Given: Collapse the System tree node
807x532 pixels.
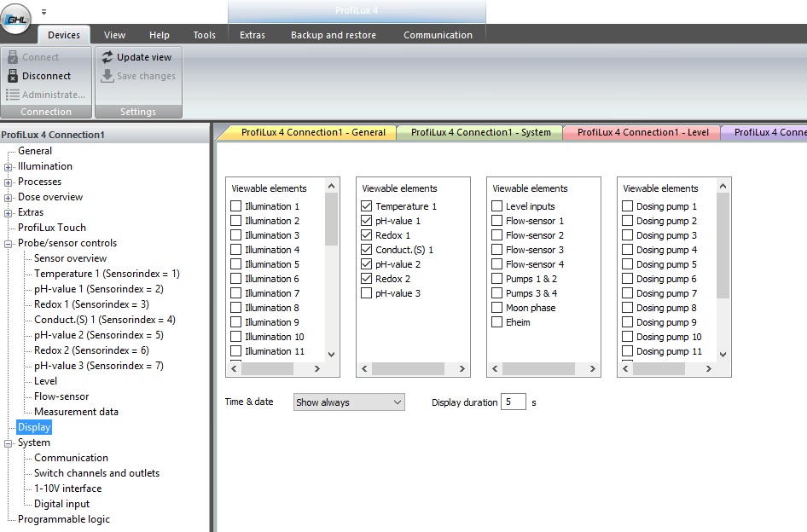Looking at the screenshot, I should coord(8,443).
